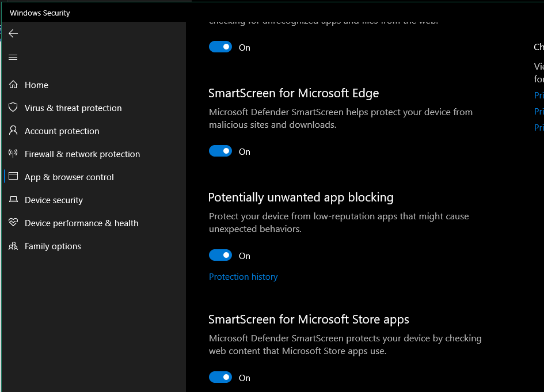Click the Device performance & health heart icon

tap(13, 223)
